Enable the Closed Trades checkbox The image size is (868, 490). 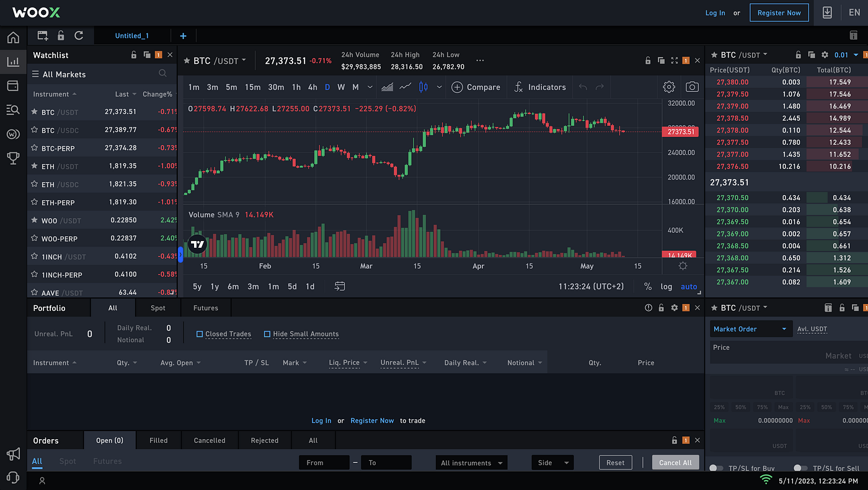(x=200, y=334)
